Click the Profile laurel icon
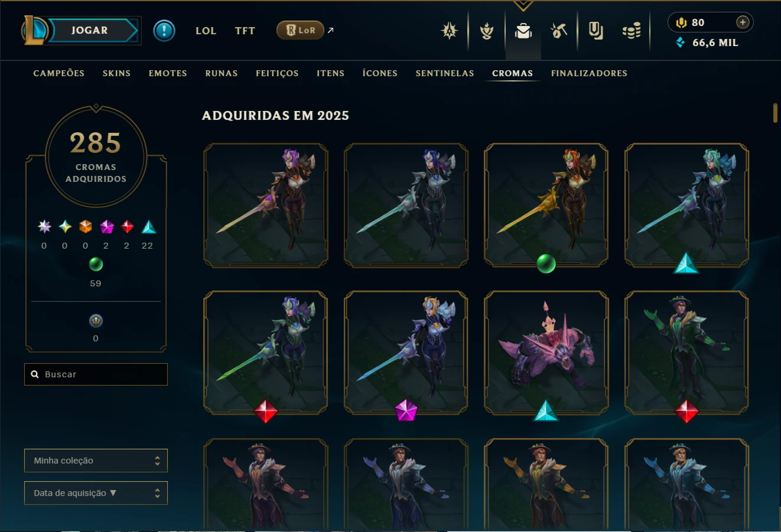The image size is (781, 532). coord(487,31)
